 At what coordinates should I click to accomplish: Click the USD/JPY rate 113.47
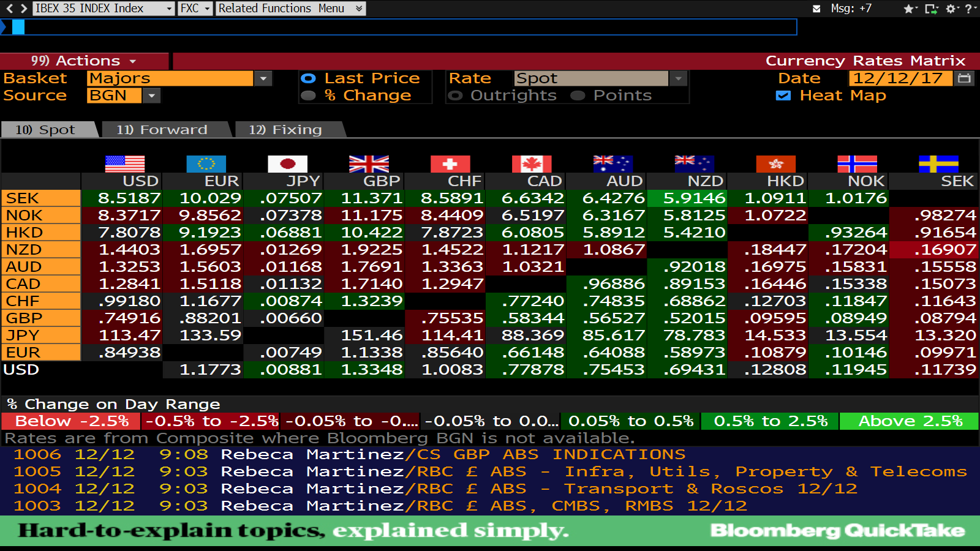pos(121,335)
